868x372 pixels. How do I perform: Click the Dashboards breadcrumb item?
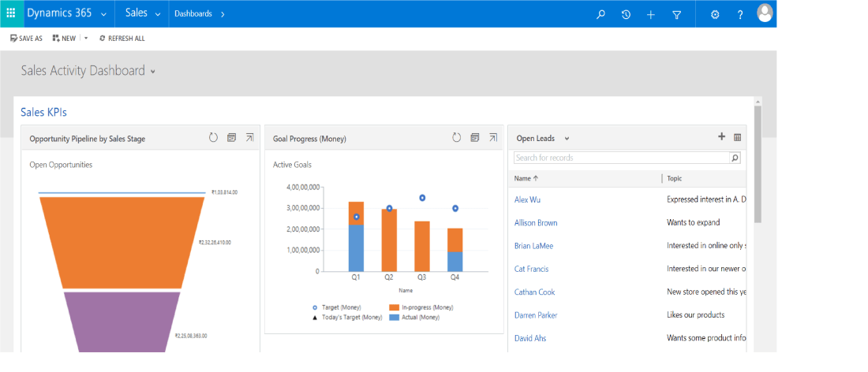click(x=193, y=14)
